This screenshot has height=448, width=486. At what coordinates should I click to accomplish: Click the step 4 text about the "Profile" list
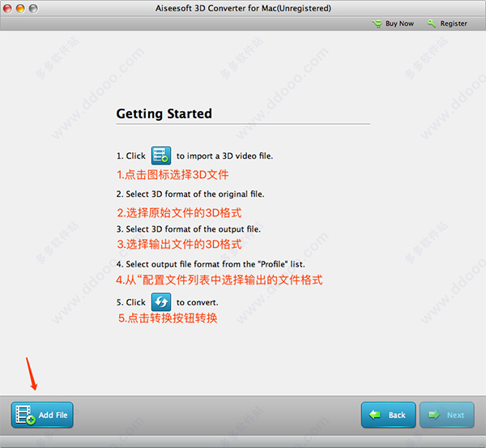point(211,264)
